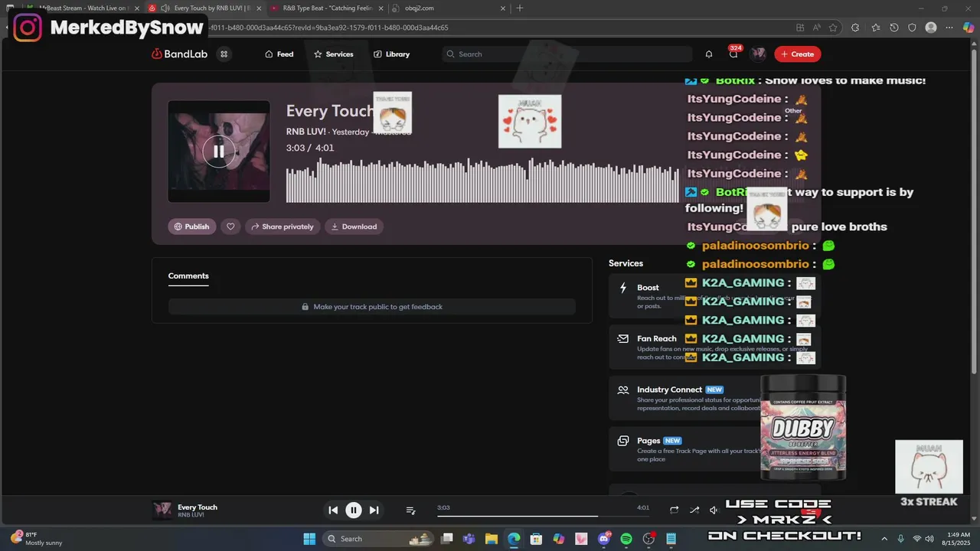Open Spotify from the taskbar
The height and width of the screenshot is (551, 980).
click(x=626, y=539)
